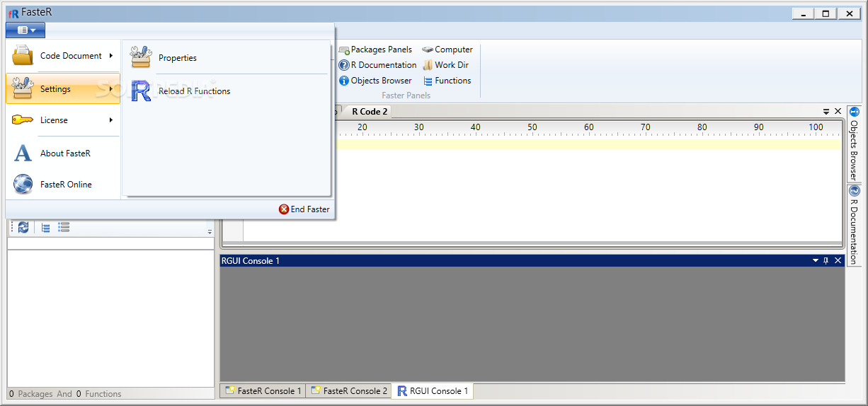Click the FasteR app logo in the title bar
This screenshot has height=406, width=868.
pos(13,13)
